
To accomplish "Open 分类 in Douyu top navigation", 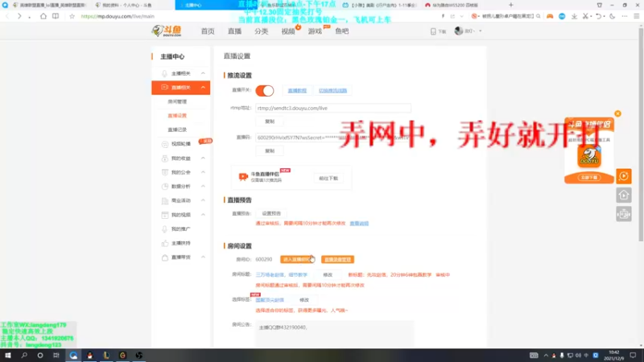I will (261, 31).
